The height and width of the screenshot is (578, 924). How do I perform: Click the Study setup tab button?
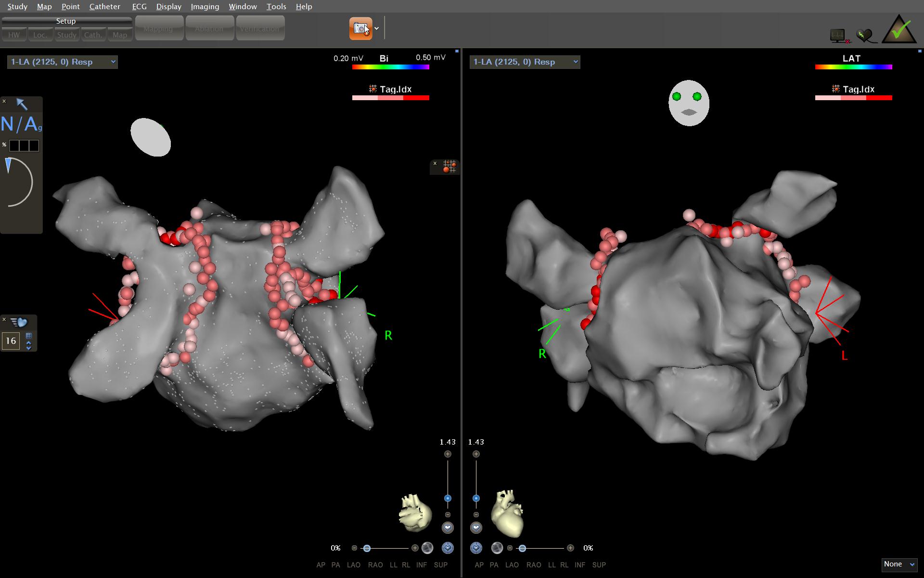[66, 35]
